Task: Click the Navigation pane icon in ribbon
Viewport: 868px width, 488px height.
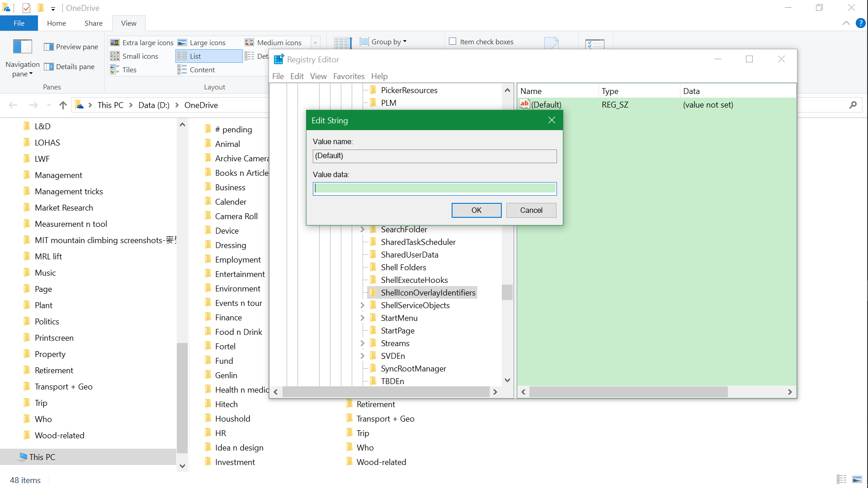Action: tap(22, 47)
